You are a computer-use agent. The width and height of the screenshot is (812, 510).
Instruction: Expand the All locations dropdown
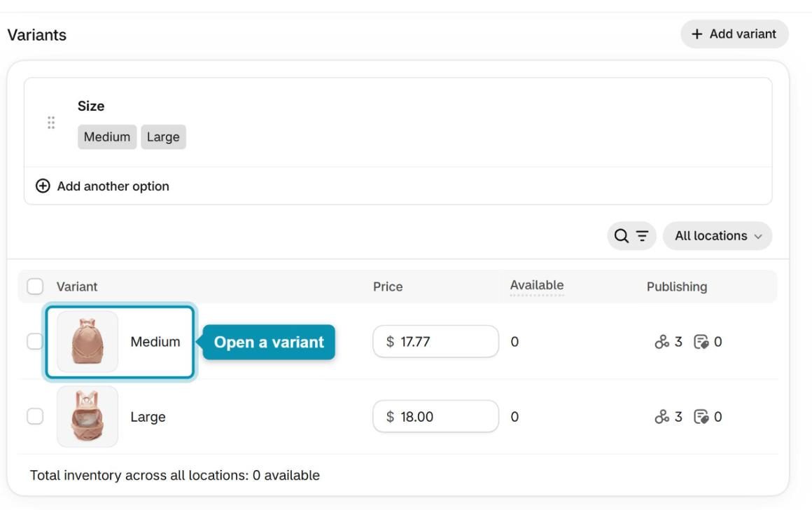(x=717, y=236)
